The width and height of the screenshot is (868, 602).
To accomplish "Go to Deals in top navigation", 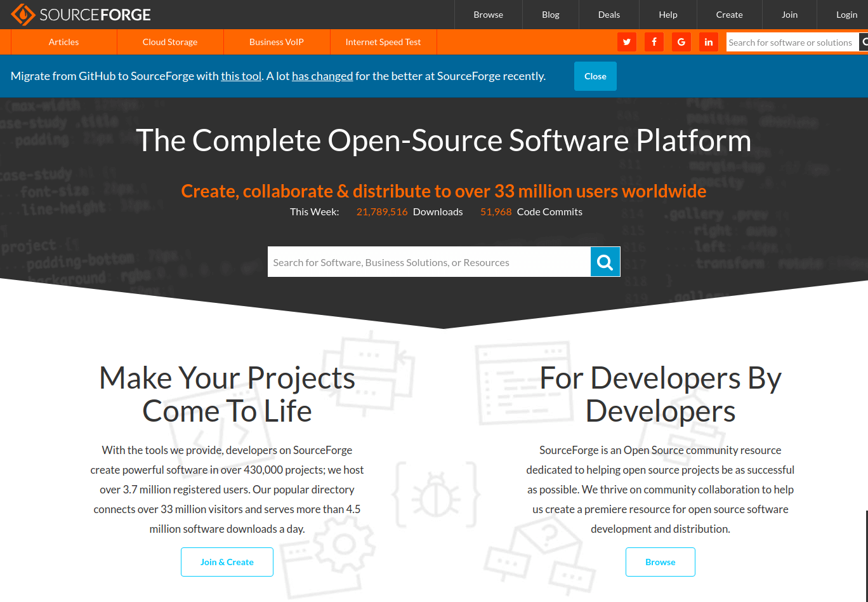I will point(609,15).
